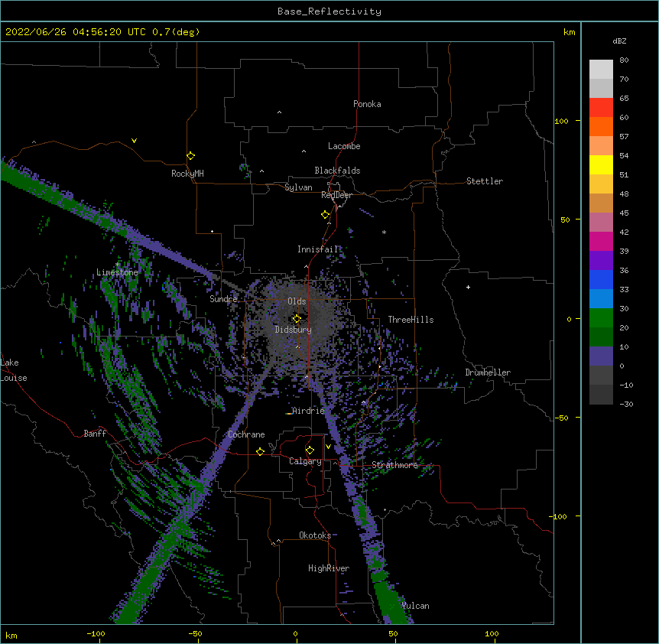Pick the blue legend swatch between 36 and 33
Image resolution: width=659 pixels, height=644 pixels.
601,279
